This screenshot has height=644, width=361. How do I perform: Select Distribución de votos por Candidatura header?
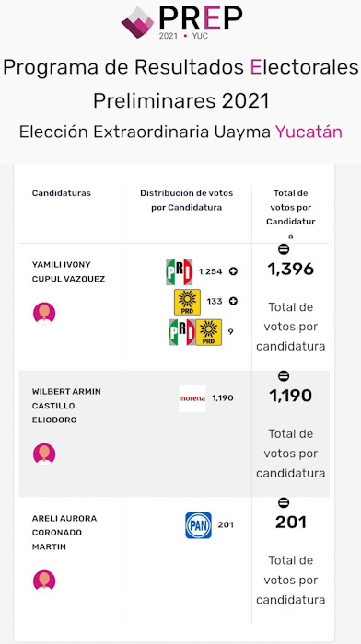click(187, 200)
